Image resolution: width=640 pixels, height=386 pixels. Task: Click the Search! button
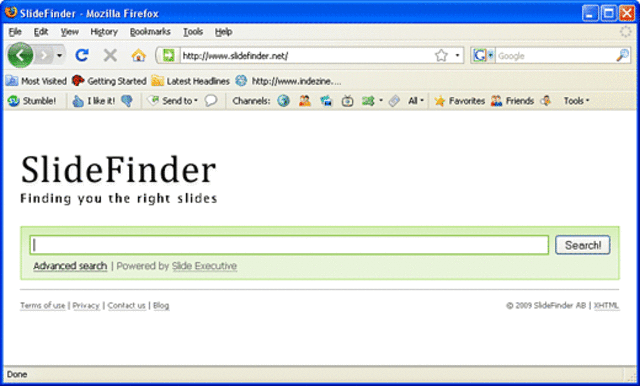583,245
